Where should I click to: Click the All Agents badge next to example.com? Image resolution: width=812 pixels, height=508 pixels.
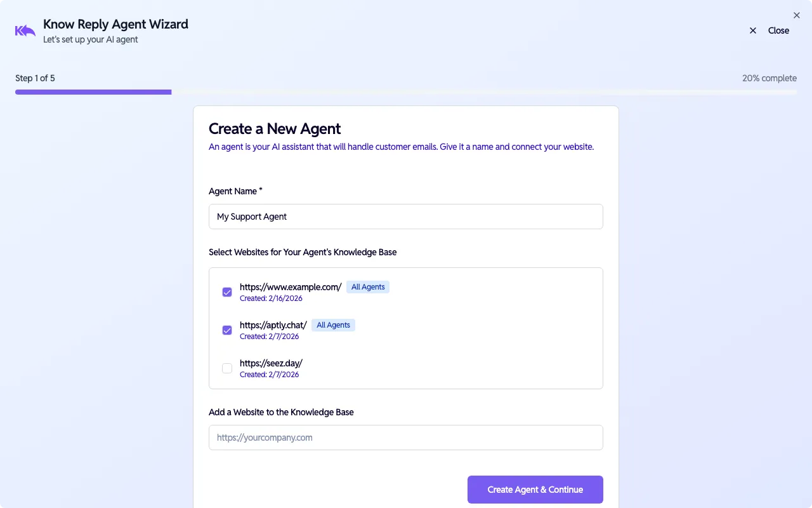coord(367,286)
